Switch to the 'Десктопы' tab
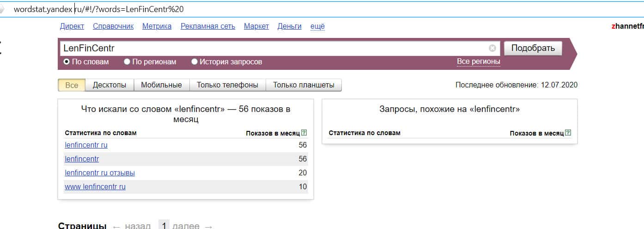This screenshot has width=644, height=229. [110, 85]
